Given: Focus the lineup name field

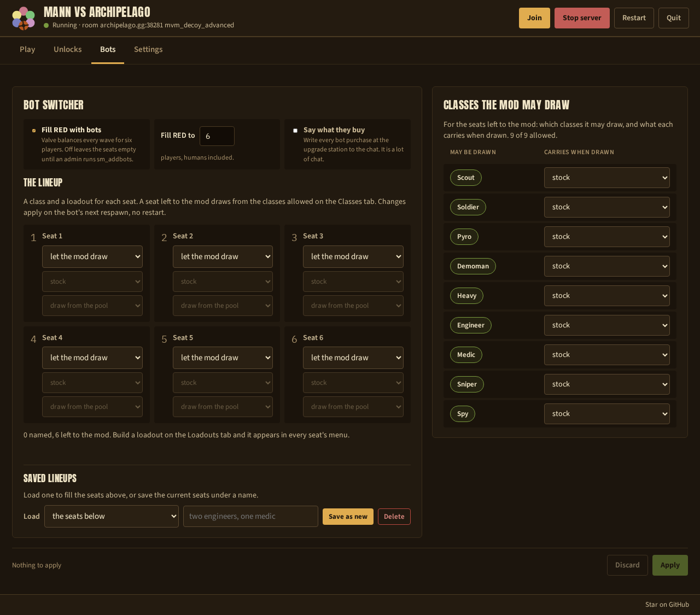Looking at the screenshot, I should click(x=250, y=517).
